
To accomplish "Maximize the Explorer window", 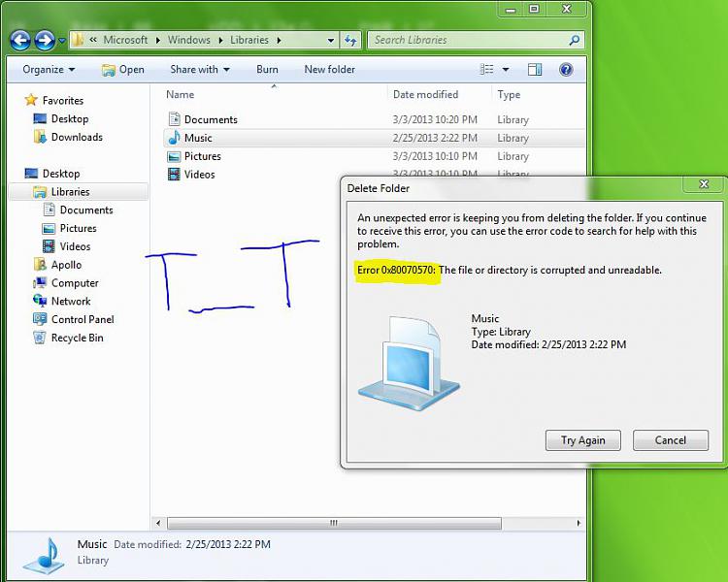I will coord(535,9).
